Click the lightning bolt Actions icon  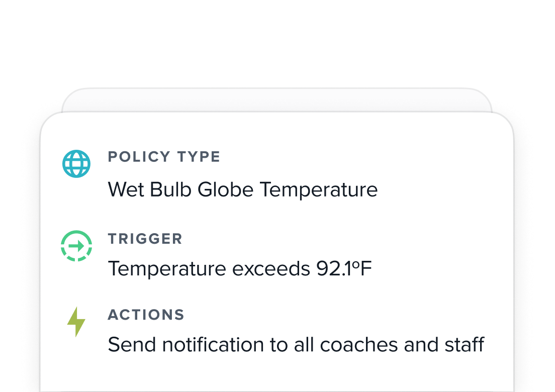(76, 322)
